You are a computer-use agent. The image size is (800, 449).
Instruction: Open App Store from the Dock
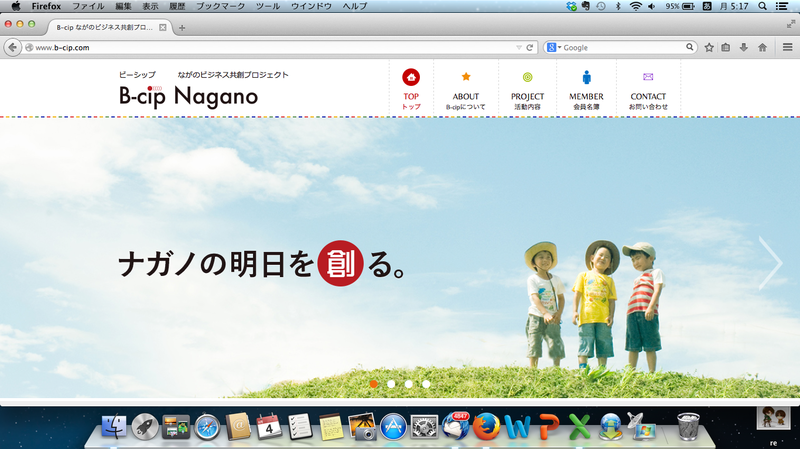(393, 427)
